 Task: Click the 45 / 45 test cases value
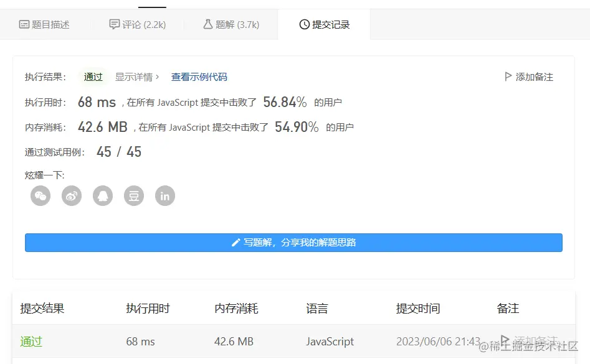[x=119, y=152]
